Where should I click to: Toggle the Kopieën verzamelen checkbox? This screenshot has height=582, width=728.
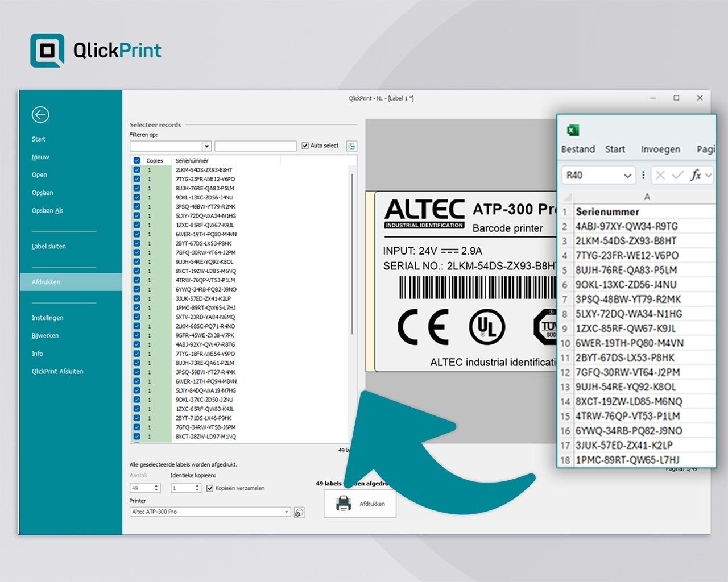210,488
